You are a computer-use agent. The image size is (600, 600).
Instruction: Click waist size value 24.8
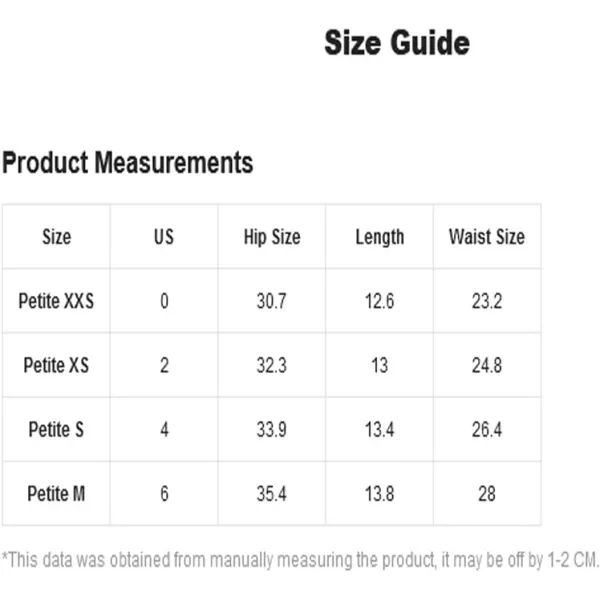click(487, 365)
